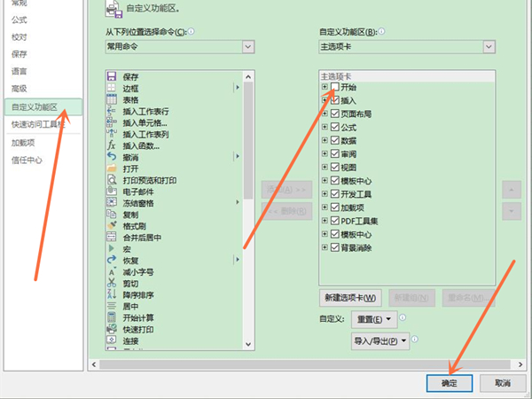The width and height of the screenshot is (532, 399).
Task: Click the 确定 button
Action: [449, 383]
